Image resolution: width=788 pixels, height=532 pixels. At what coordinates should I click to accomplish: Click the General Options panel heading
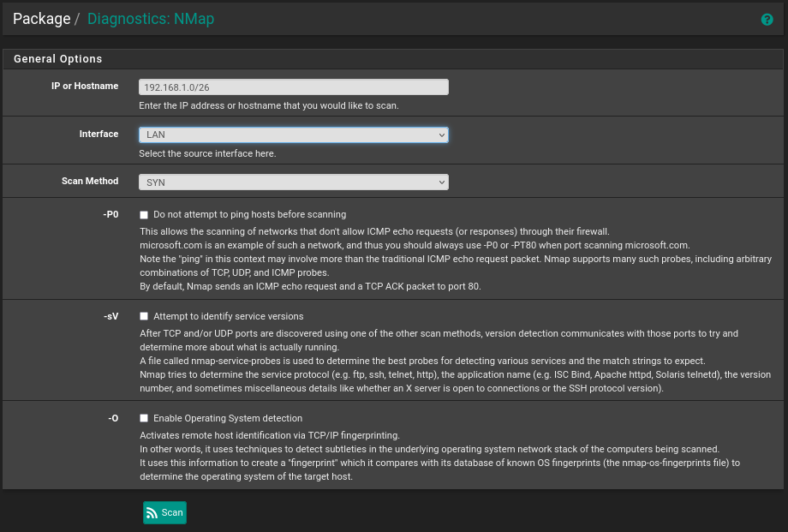coord(58,59)
